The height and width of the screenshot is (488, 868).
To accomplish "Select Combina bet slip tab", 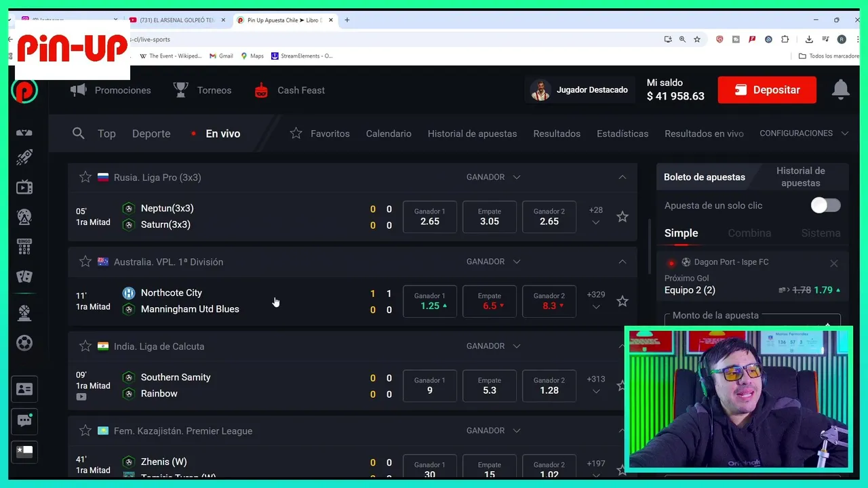I will [749, 233].
